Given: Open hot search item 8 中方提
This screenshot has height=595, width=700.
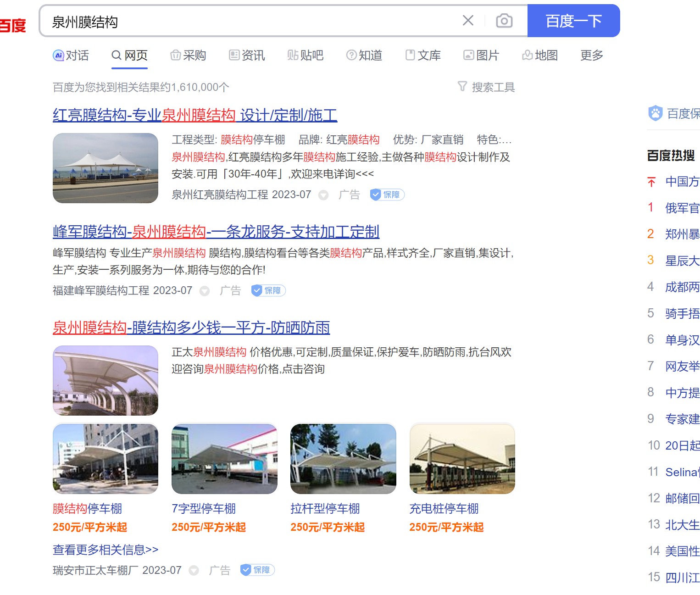Looking at the screenshot, I should (683, 393).
